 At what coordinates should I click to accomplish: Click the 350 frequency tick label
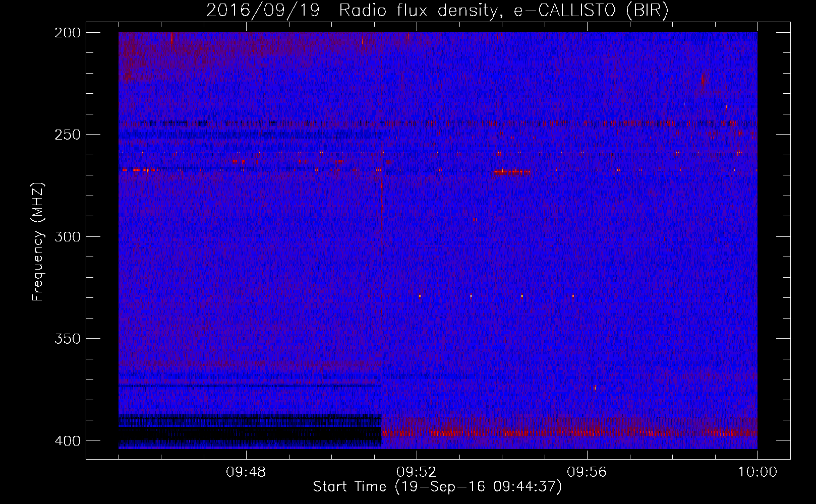click(67, 338)
